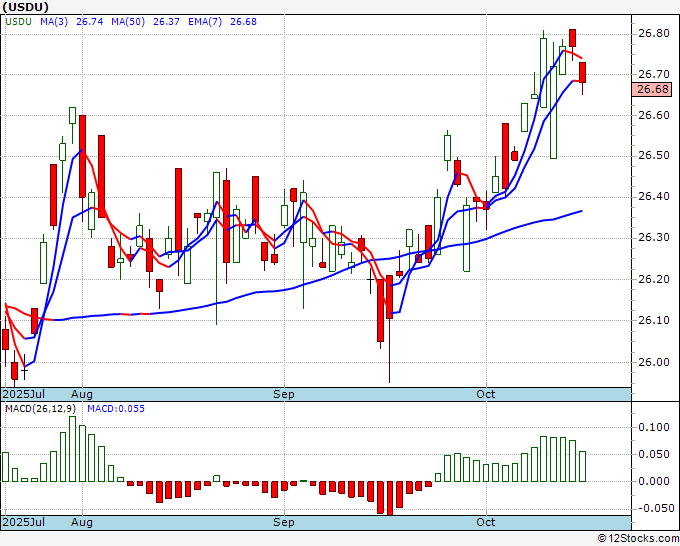Viewport: 680px width, 546px height.
Task: Click the 26.60 price axis label
Action: pos(654,115)
